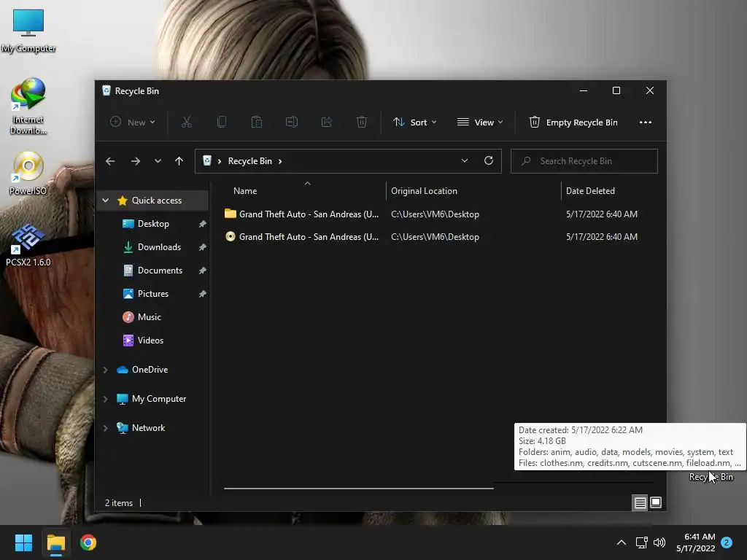
Task: Click the horizontal scrollbar in file list
Action: point(359,488)
